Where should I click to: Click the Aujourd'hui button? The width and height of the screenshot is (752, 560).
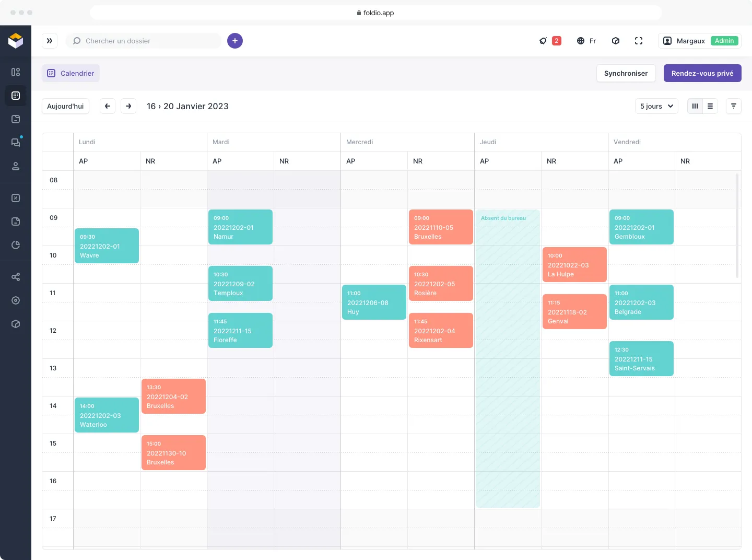point(65,106)
